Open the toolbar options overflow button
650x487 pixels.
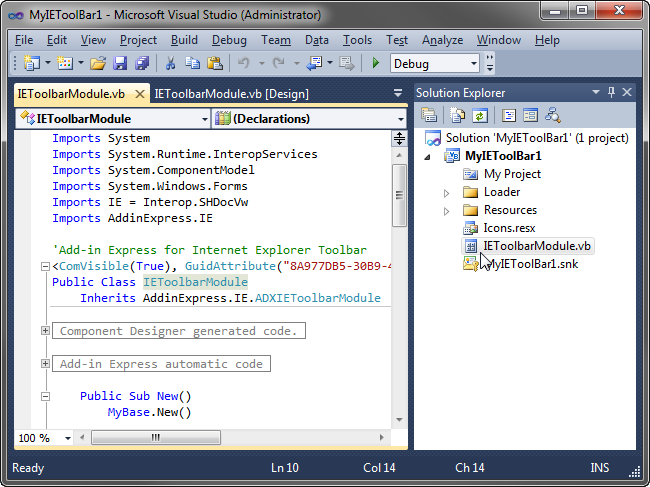tap(490, 63)
